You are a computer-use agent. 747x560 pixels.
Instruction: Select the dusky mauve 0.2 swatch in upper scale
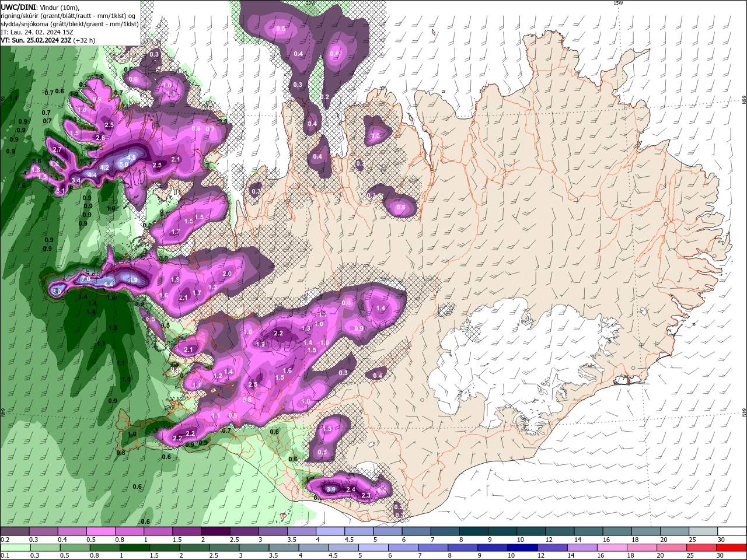coord(15,531)
